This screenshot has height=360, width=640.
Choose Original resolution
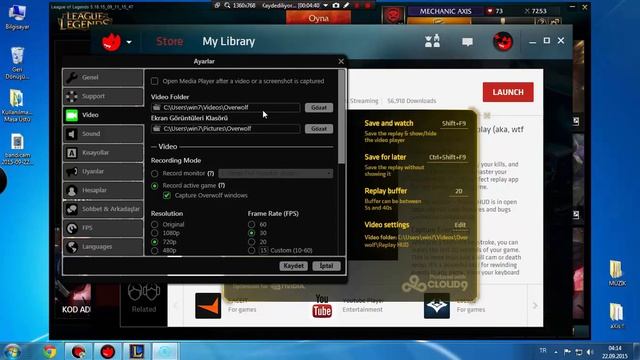tap(154, 224)
